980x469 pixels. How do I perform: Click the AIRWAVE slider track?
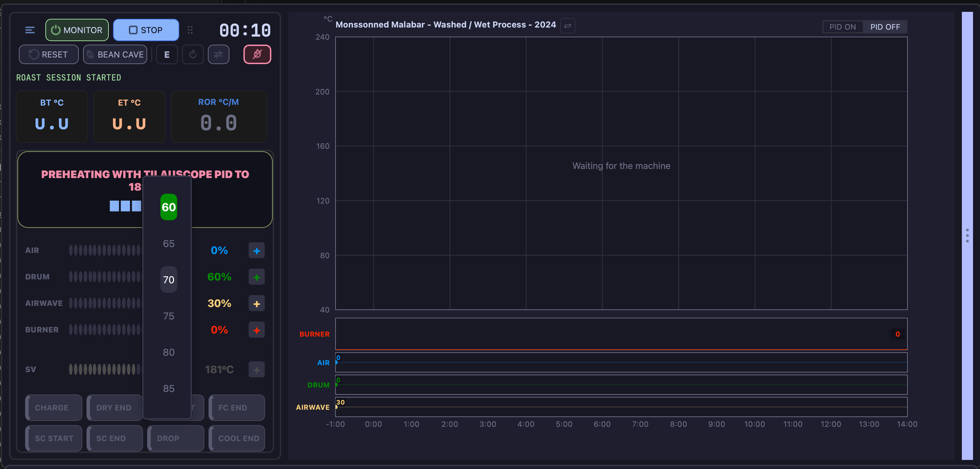105,303
